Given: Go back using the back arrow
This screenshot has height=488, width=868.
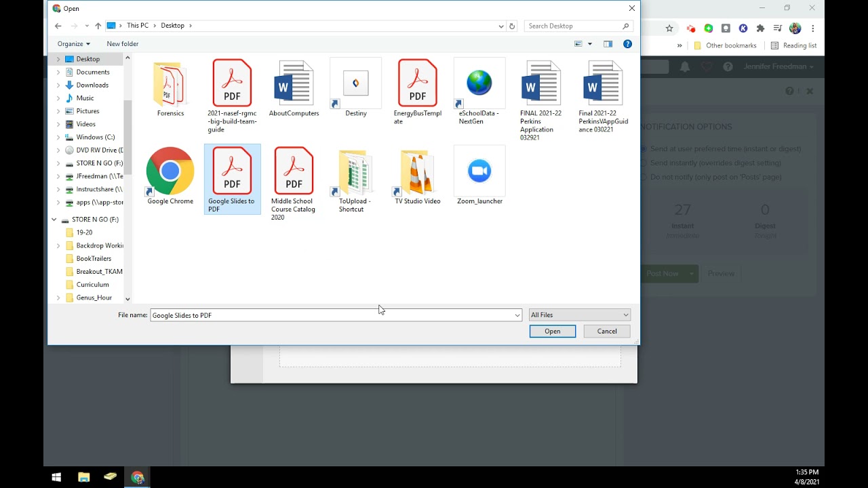Looking at the screenshot, I should tap(58, 26).
